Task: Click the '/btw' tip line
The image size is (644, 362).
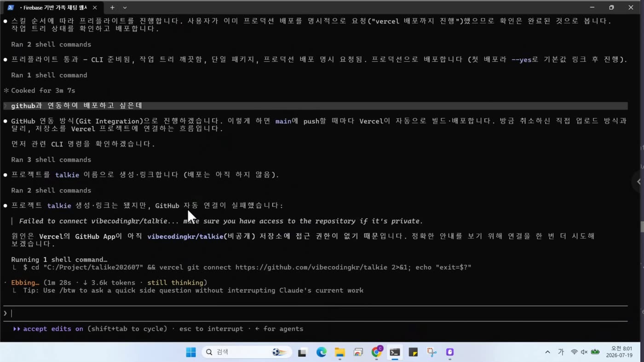Action: (193, 290)
